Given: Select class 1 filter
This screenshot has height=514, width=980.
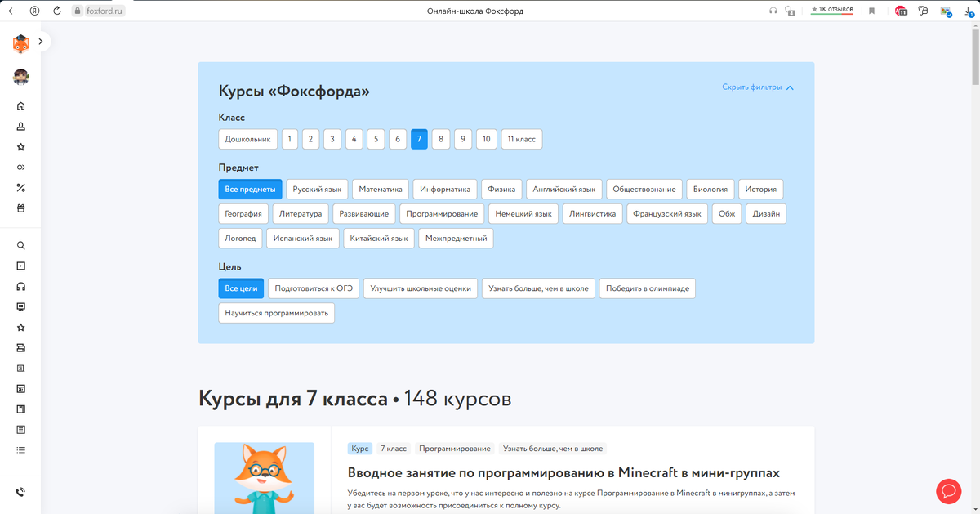Looking at the screenshot, I should 290,139.
